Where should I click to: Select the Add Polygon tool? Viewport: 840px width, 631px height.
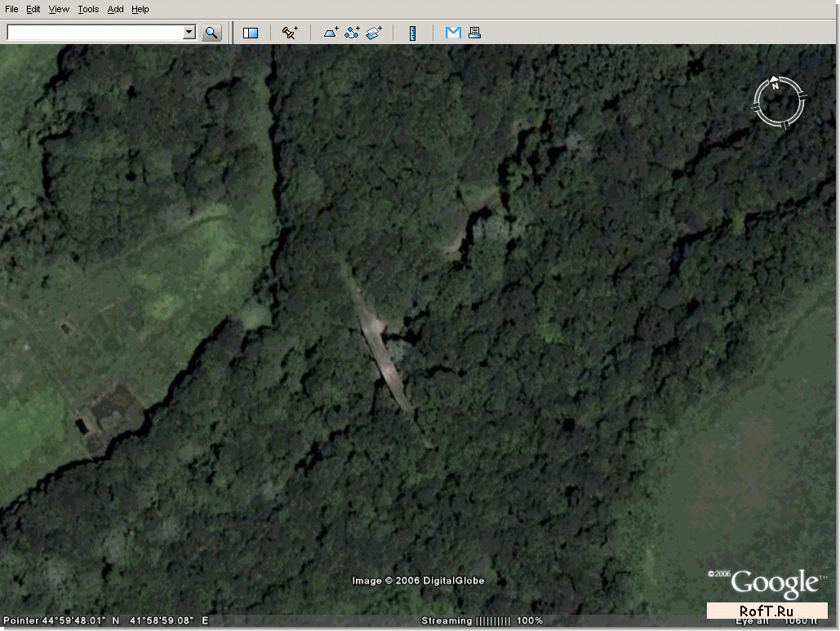point(331,33)
